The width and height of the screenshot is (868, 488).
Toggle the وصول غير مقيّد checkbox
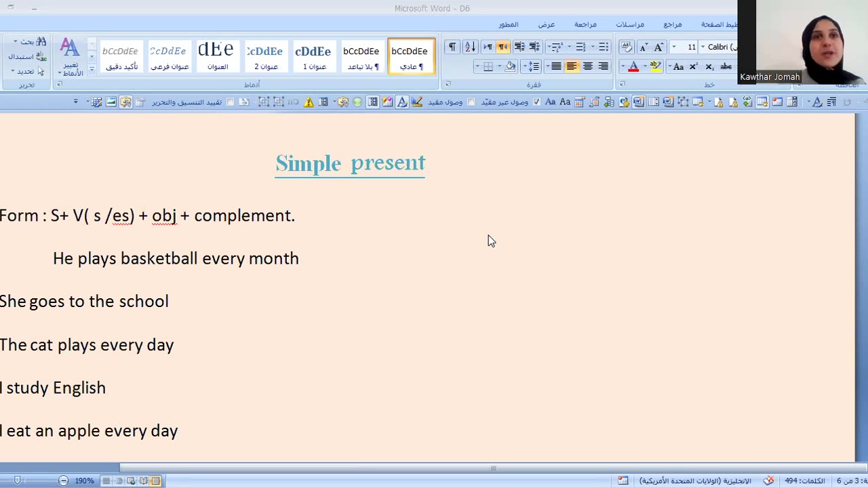(537, 102)
